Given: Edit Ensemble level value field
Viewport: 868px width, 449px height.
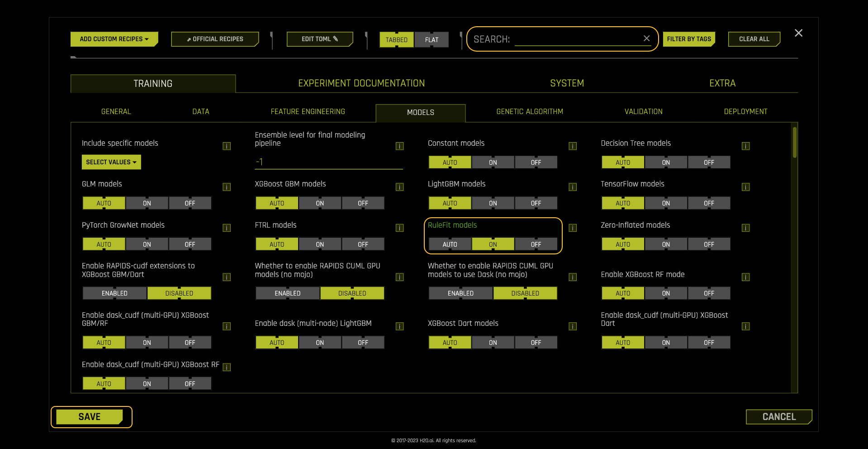Looking at the screenshot, I should [x=328, y=162].
